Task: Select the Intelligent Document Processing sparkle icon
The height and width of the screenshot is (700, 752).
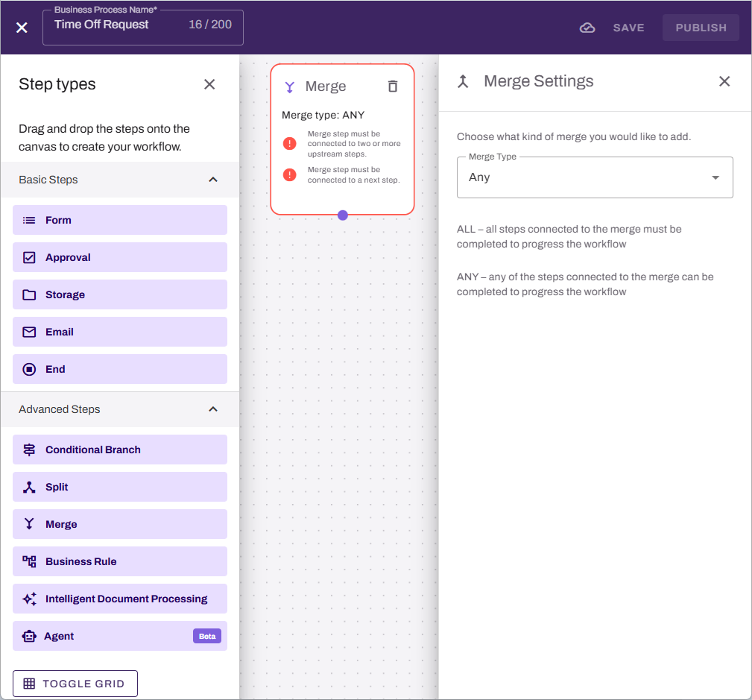Action: click(29, 599)
